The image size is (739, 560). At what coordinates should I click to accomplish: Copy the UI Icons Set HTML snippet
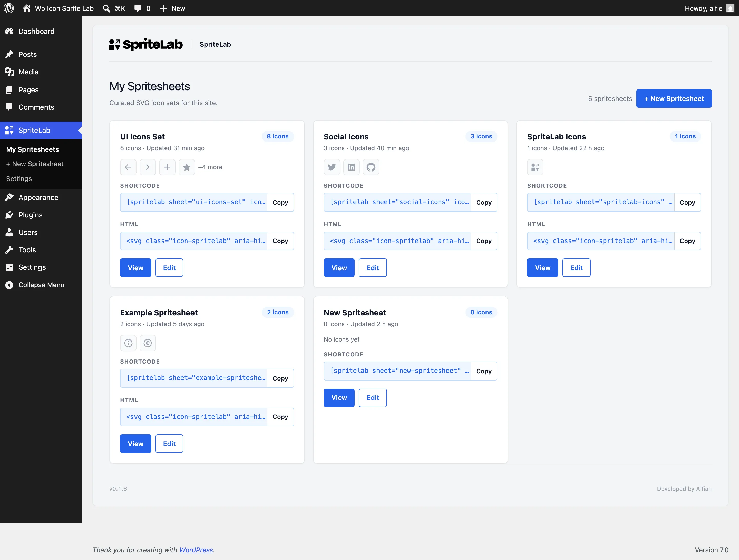coord(280,241)
